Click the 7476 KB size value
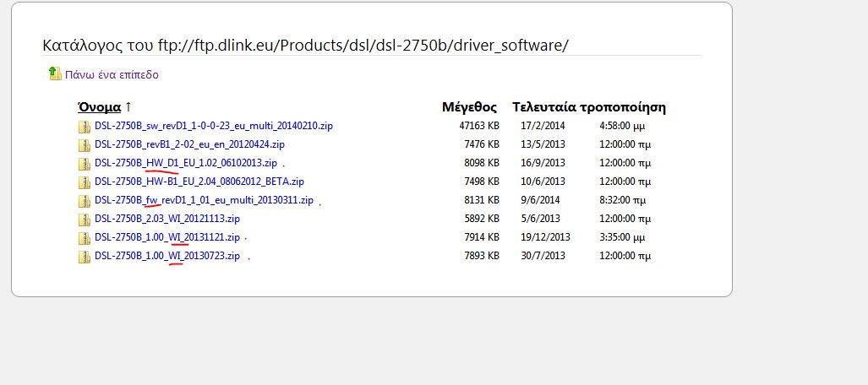The image size is (868, 385). pos(482,144)
